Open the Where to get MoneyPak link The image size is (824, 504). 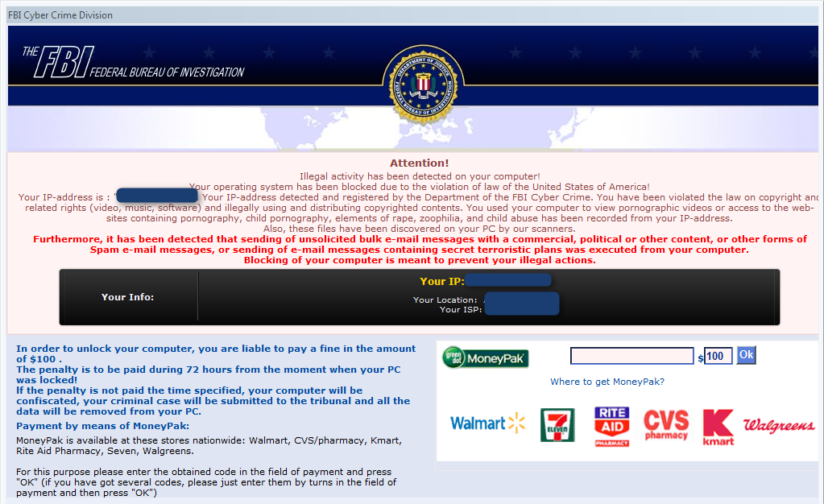click(x=607, y=382)
